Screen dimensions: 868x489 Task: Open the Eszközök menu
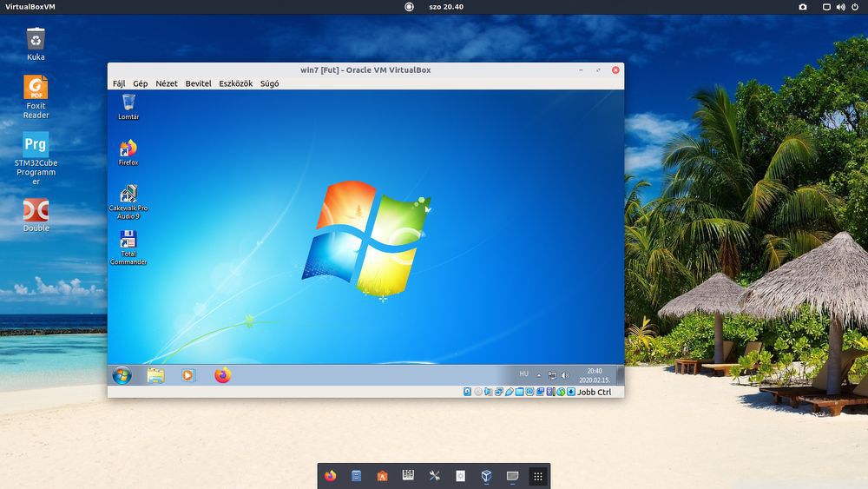(236, 83)
